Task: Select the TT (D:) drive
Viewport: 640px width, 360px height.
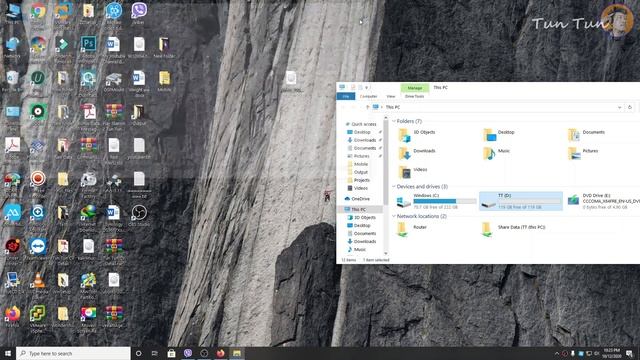Action: point(521,201)
